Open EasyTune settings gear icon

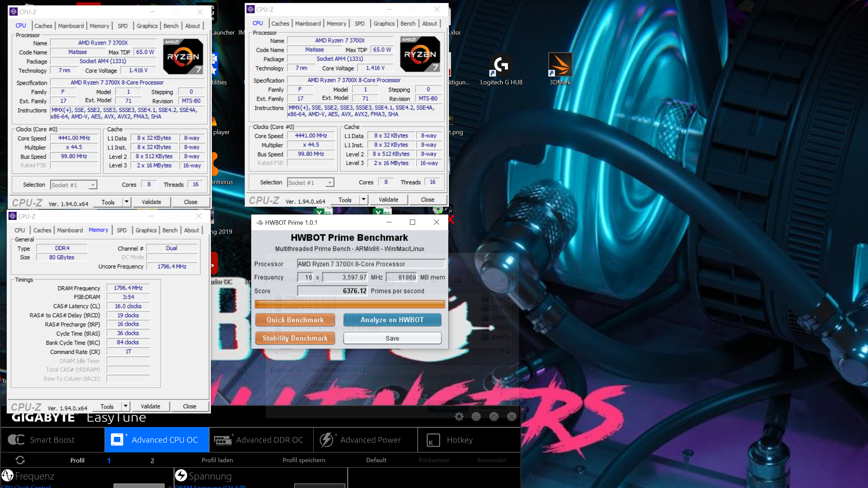click(459, 416)
